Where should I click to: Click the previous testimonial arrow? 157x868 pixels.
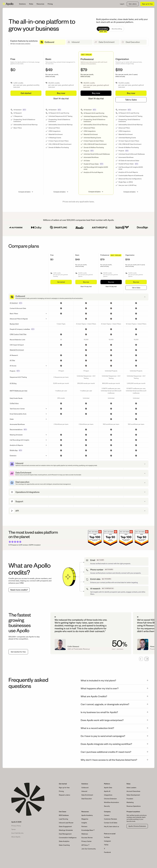pyautogui.click(x=141, y=659)
